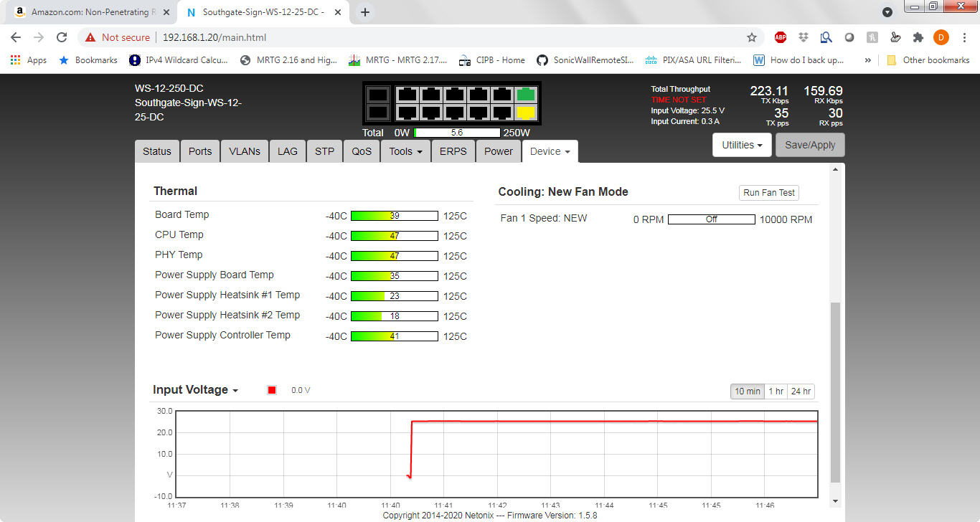Switch to the VLANs tab

point(245,151)
